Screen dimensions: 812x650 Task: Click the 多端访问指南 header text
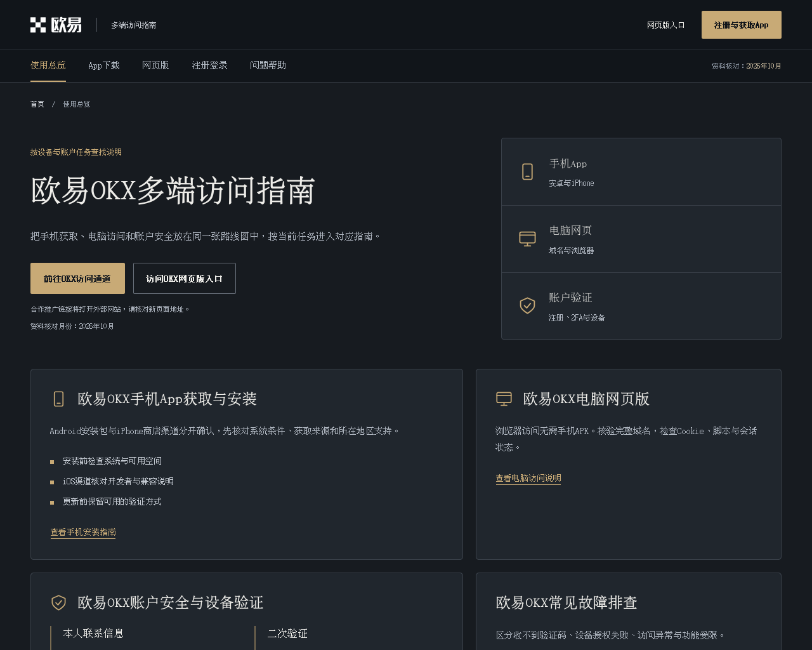click(x=134, y=25)
